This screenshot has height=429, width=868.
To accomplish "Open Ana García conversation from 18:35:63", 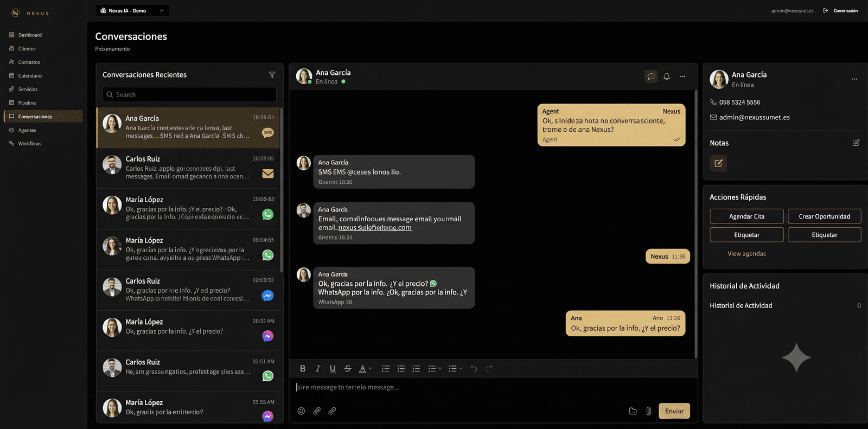I will (x=188, y=127).
